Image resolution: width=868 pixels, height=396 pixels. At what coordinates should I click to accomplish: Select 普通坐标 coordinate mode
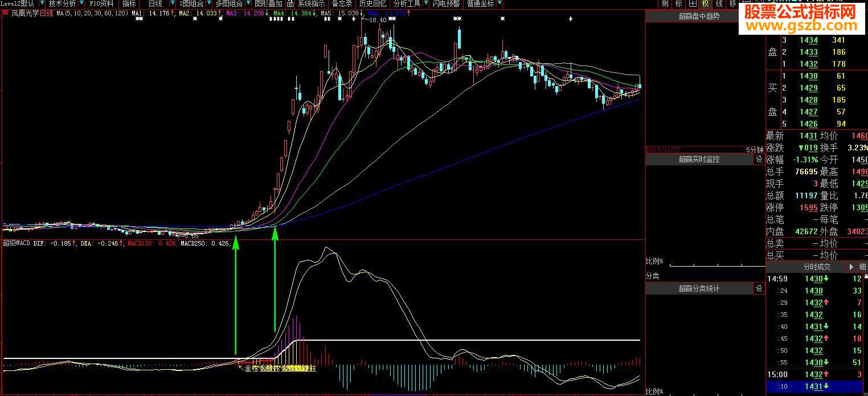pos(480,3)
